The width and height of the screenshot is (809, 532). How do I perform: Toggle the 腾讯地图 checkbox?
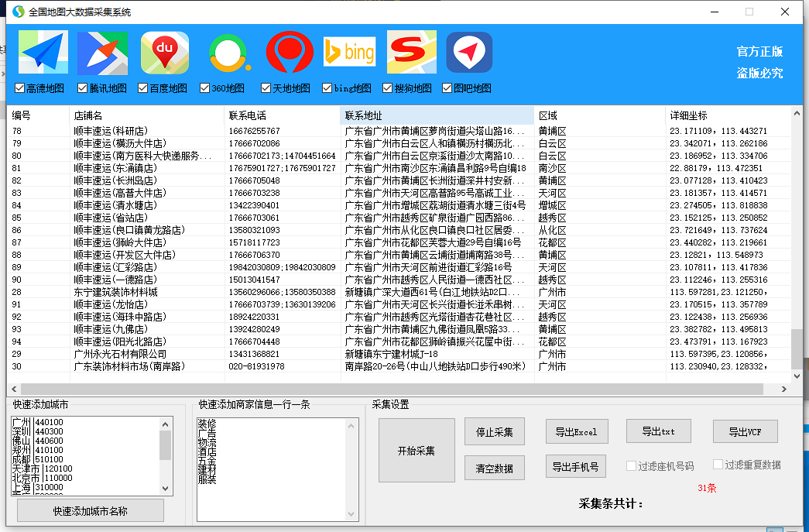pyautogui.click(x=82, y=88)
